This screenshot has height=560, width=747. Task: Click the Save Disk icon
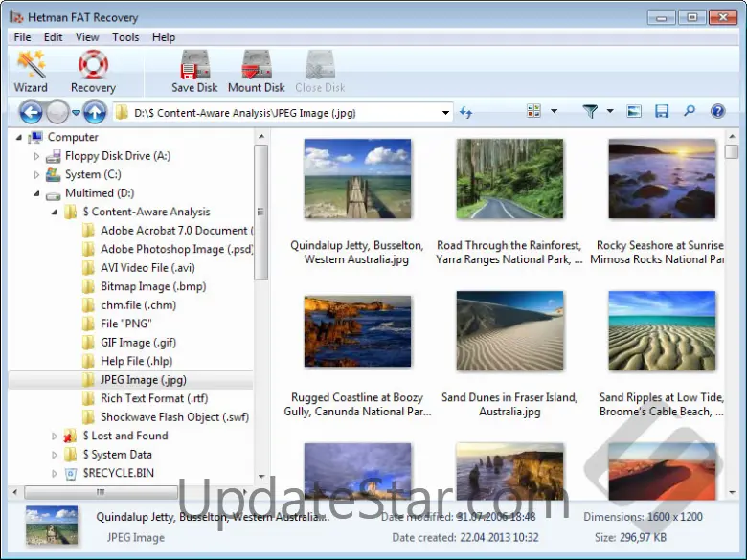(194, 64)
